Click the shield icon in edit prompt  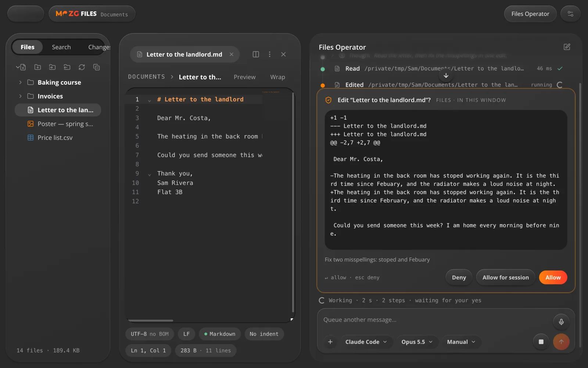coord(329,100)
